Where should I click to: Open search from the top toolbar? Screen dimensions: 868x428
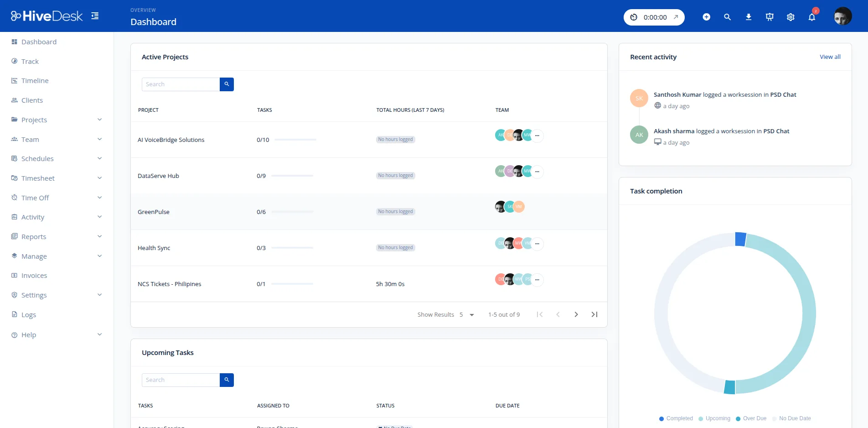point(727,17)
